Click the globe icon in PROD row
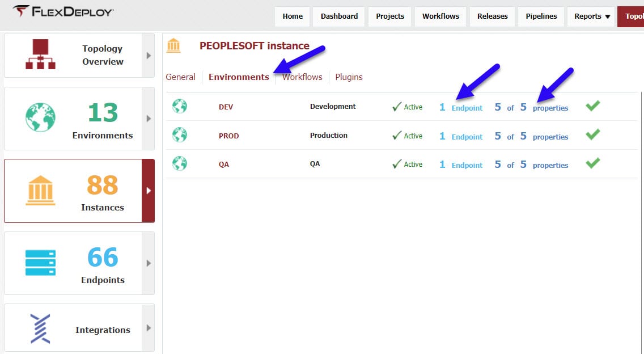This screenshot has width=644, height=354. click(x=180, y=135)
